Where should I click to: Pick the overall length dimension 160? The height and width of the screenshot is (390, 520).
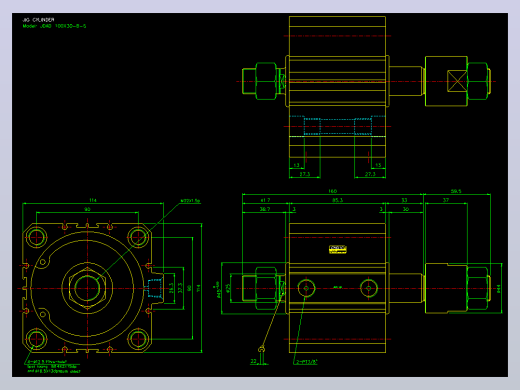pos(333,191)
